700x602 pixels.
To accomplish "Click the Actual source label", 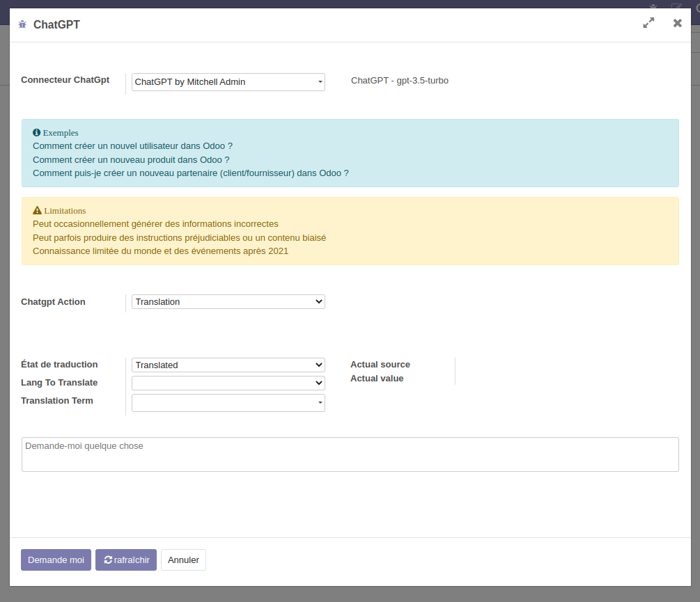I will tap(380, 365).
